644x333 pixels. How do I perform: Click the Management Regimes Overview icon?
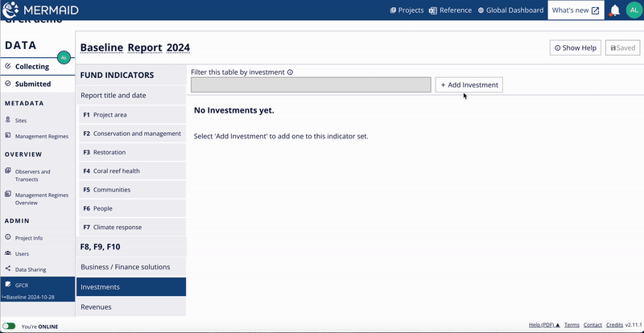(8, 194)
